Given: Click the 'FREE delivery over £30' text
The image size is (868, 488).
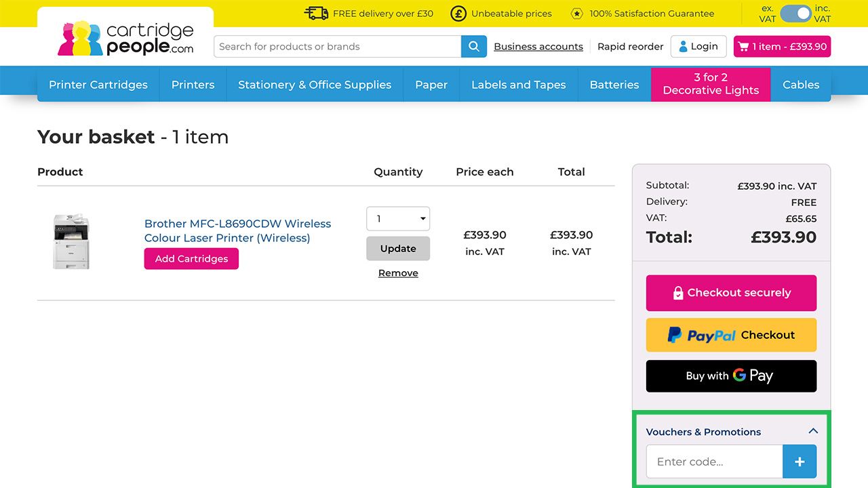Looking at the screenshot, I should (383, 14).
